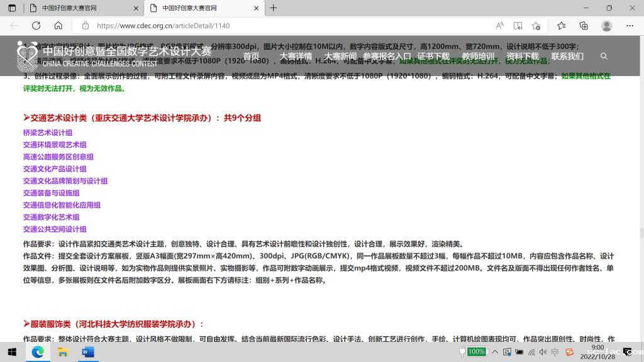Refresh the current page
The height and width of the screenshot is (362, 644).
point(36,26)
